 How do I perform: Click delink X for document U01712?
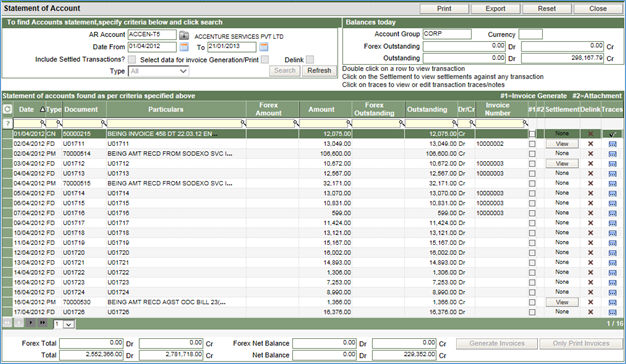coord(590,164)
